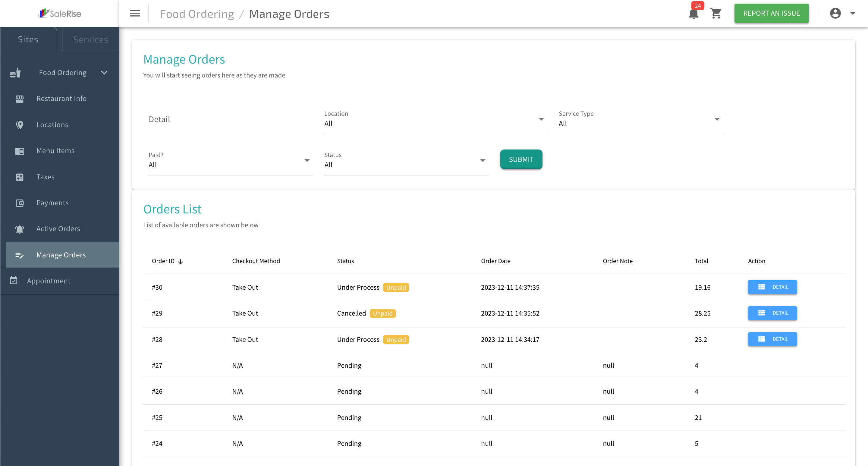
Task: Click the Food Ordering breadcrumb link
Action: click(x=197, y=14)
